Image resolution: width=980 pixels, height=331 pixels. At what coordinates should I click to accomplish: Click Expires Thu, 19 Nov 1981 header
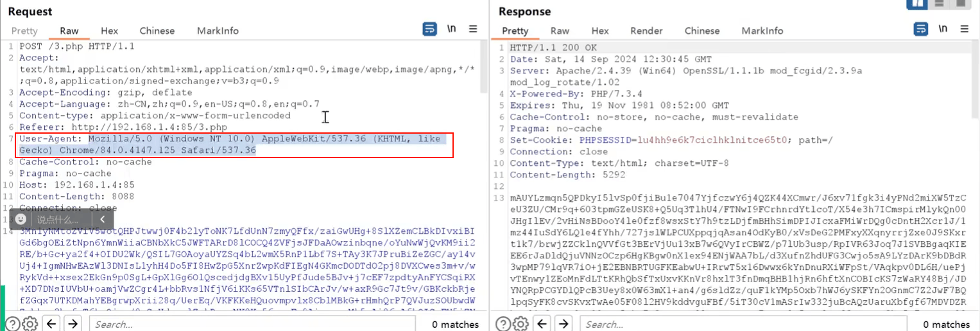tap(619, 105)
